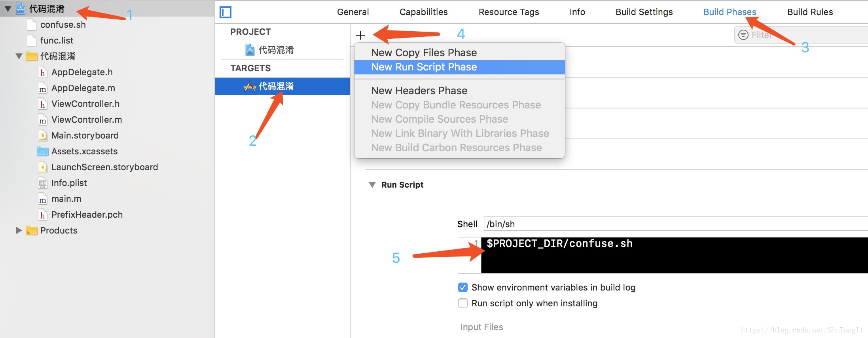Click the LaunchScreen.storyboard file icon

click(43, 167)
